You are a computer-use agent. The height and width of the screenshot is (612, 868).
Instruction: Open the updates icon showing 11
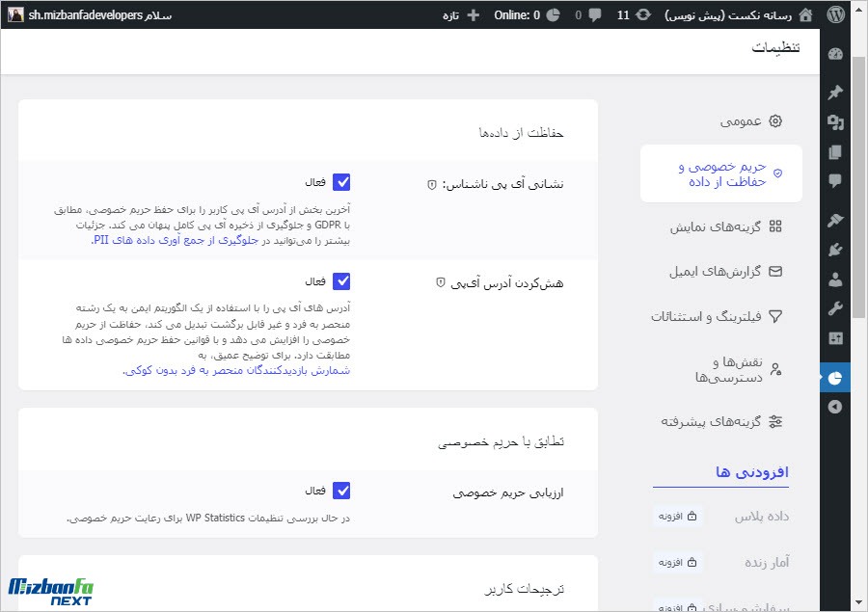pyautogui.click(x=643, y=15)
